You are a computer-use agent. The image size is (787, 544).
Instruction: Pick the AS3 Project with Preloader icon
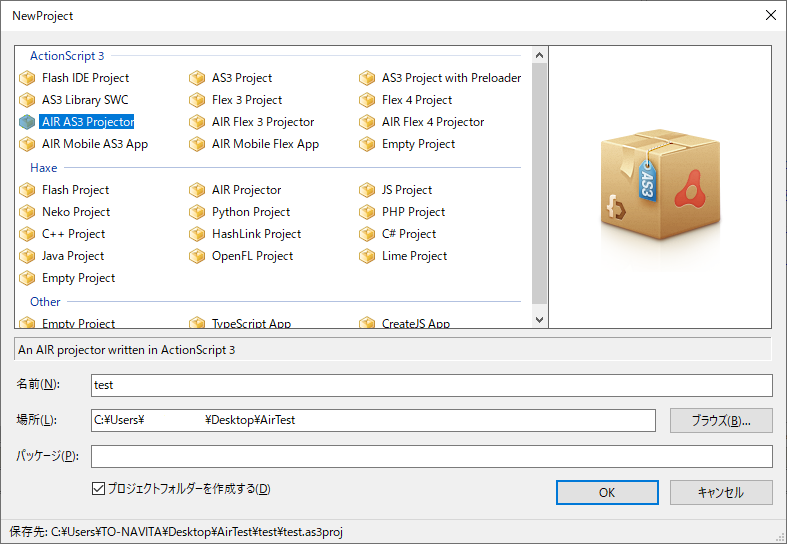(x=367, y=78)
